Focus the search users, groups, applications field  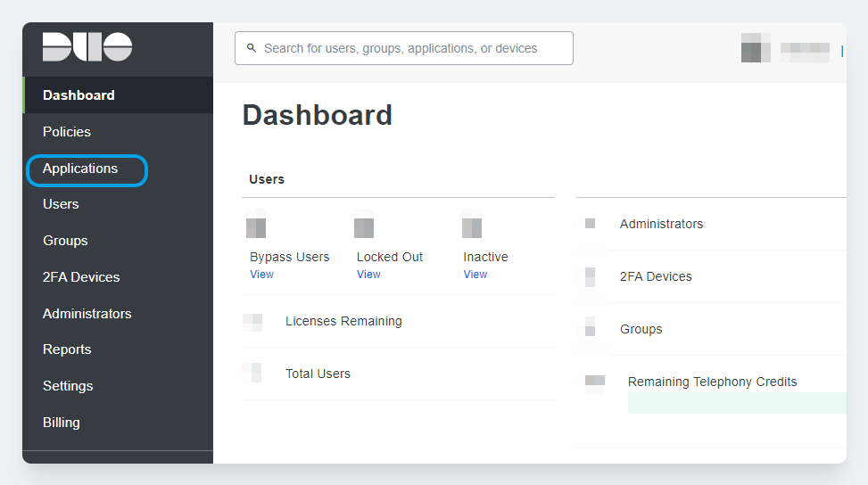[x=410, y=48]
